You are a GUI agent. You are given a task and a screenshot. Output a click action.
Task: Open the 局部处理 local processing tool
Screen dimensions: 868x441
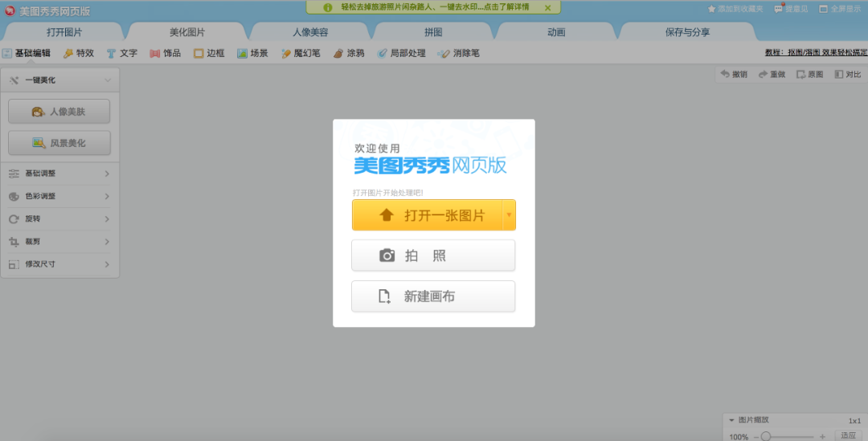pos(401,53)
